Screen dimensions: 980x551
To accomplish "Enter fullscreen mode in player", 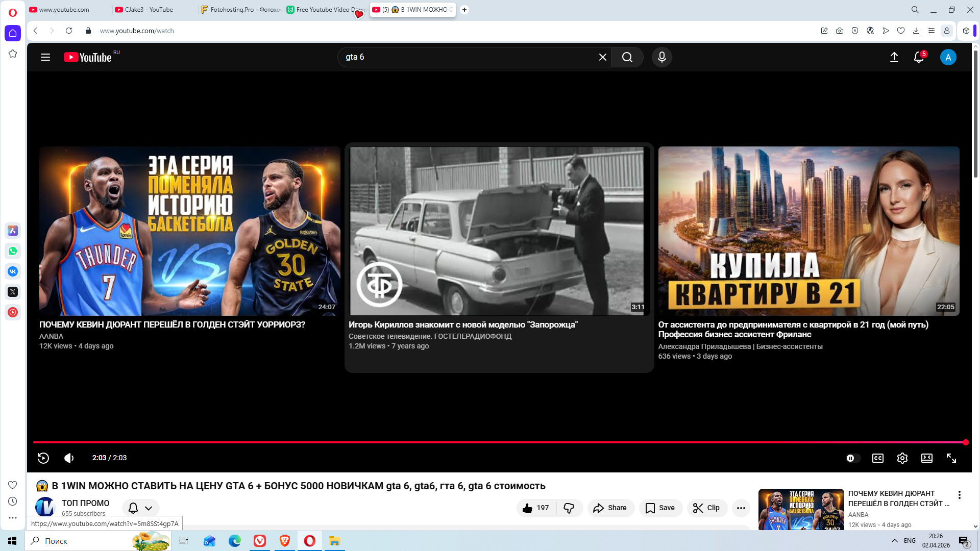I will pos(951,458).
